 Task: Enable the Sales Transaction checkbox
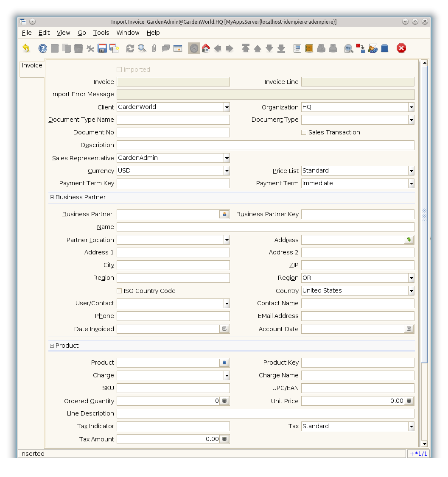point(304,132)
